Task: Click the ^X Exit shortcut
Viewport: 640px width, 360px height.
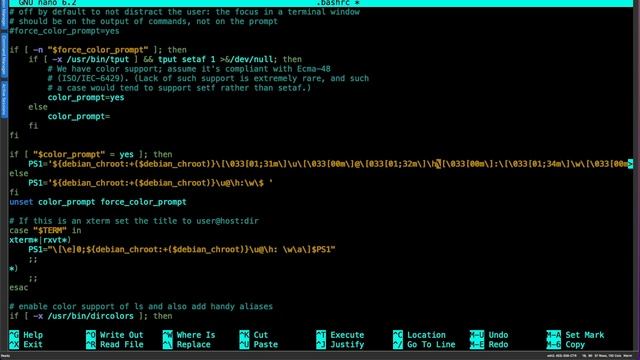Action: click(x=26, y=344)
